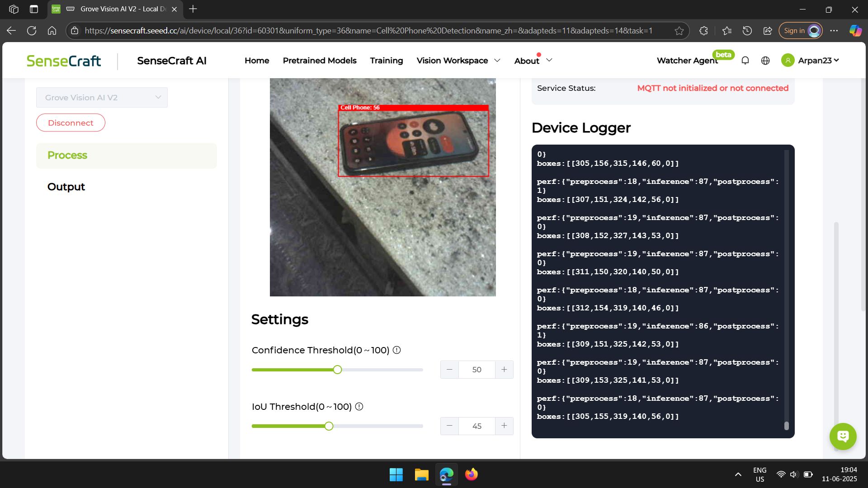The image size is (868, 488).
Task: Click the chat support bubble icon
Action: (843, 436)
